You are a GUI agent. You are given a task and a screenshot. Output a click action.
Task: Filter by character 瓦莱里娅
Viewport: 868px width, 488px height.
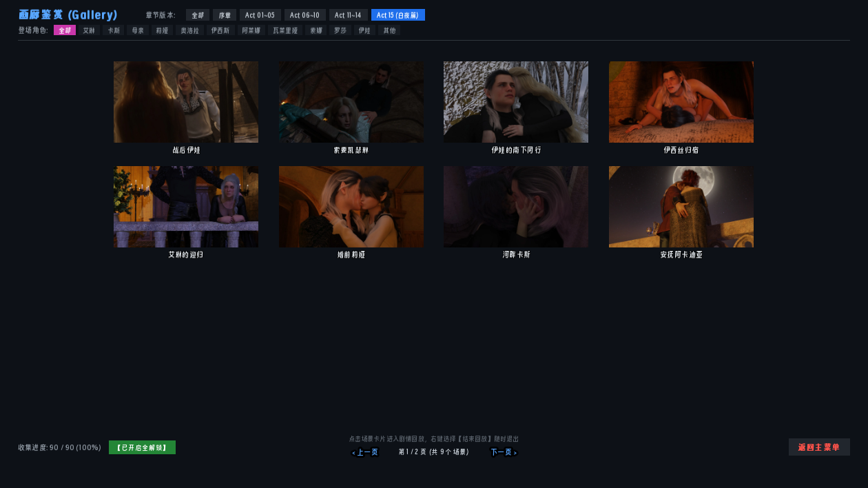(285, 30)
